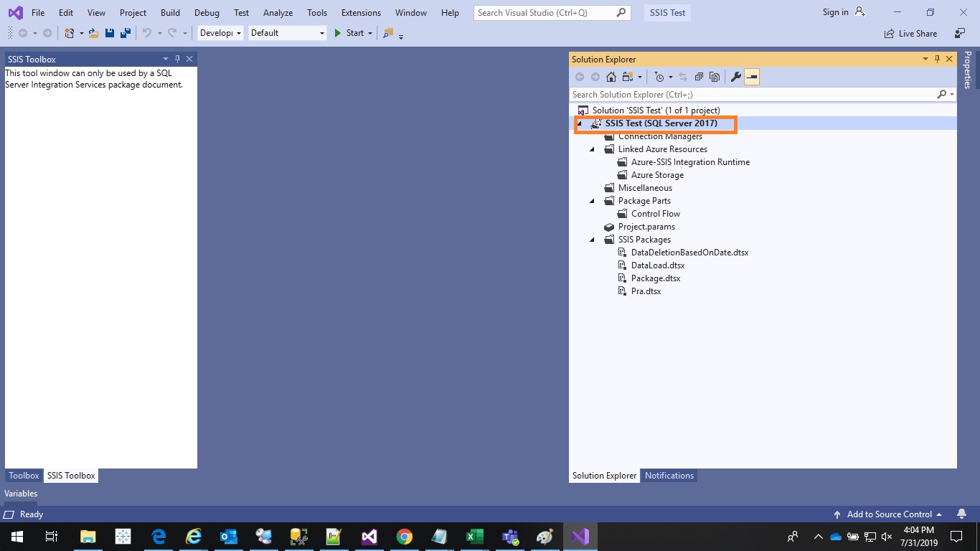Open the Debug menu
Viewport: 980px width, 551px height.
coord(207,12)
